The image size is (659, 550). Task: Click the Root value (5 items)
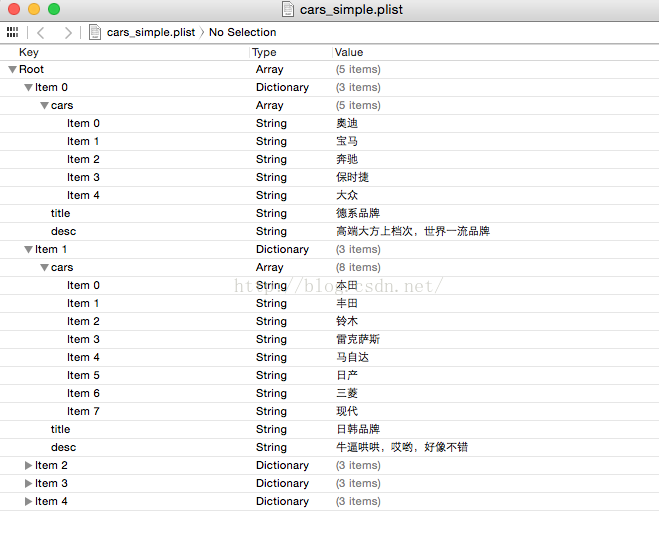[x=358, y=69]
